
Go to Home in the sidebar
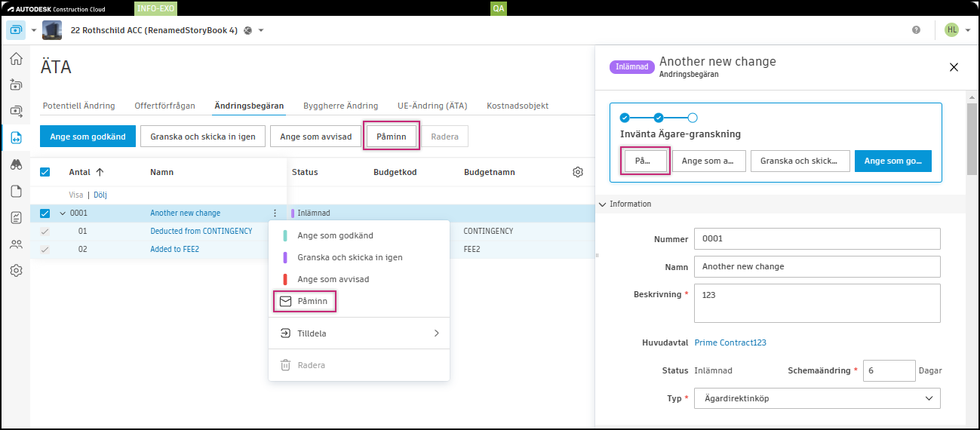point(16,59)
